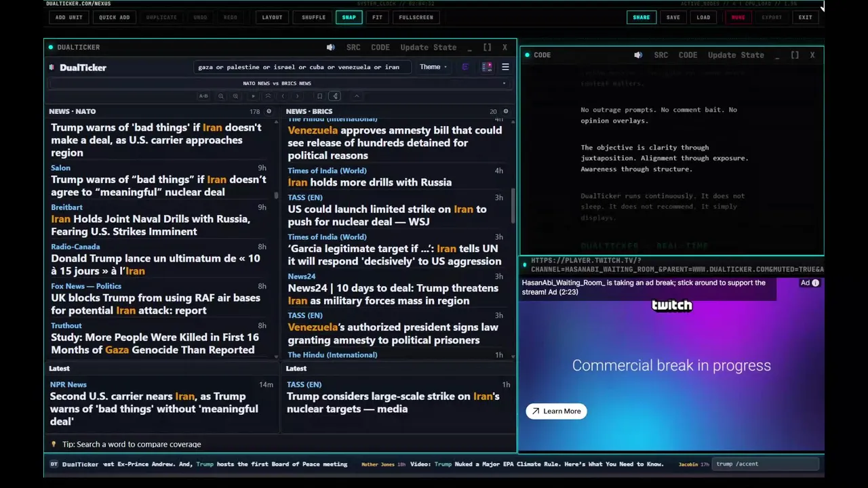868x488 pixels.
Task: Click the NATO news column scrollbar
Action: tap(276, 195)
